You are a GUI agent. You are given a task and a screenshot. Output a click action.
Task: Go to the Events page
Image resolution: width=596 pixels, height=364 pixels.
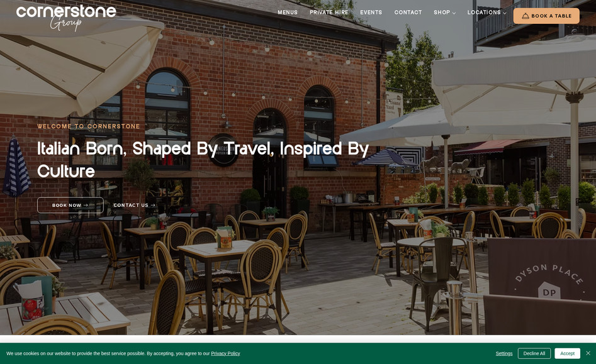coord(371,12)
